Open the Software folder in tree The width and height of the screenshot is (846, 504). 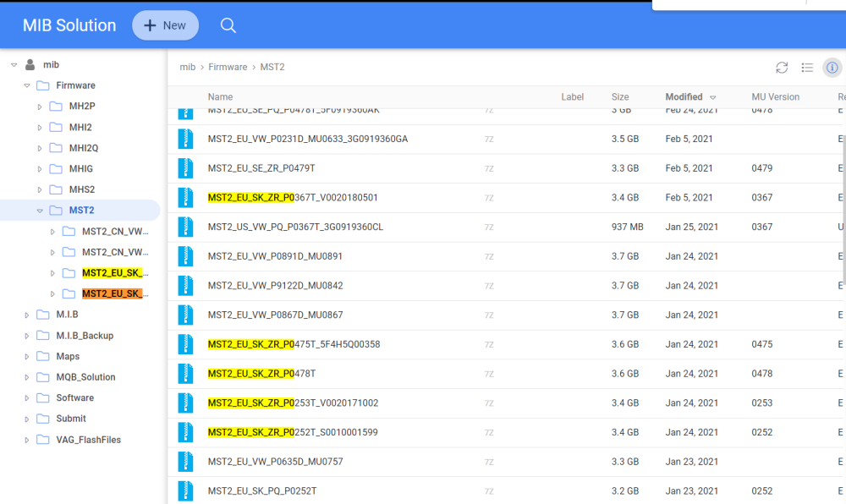click(x=75, y=397)
